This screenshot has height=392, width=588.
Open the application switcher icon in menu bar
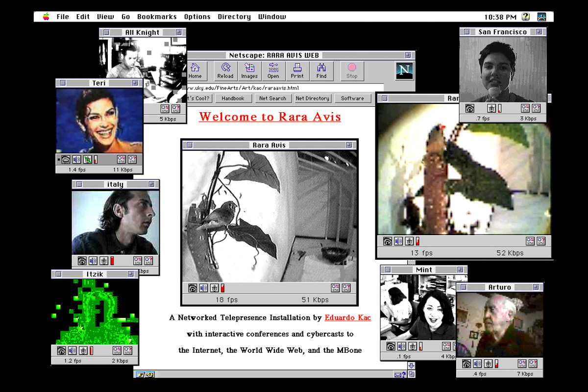point(541,17)
